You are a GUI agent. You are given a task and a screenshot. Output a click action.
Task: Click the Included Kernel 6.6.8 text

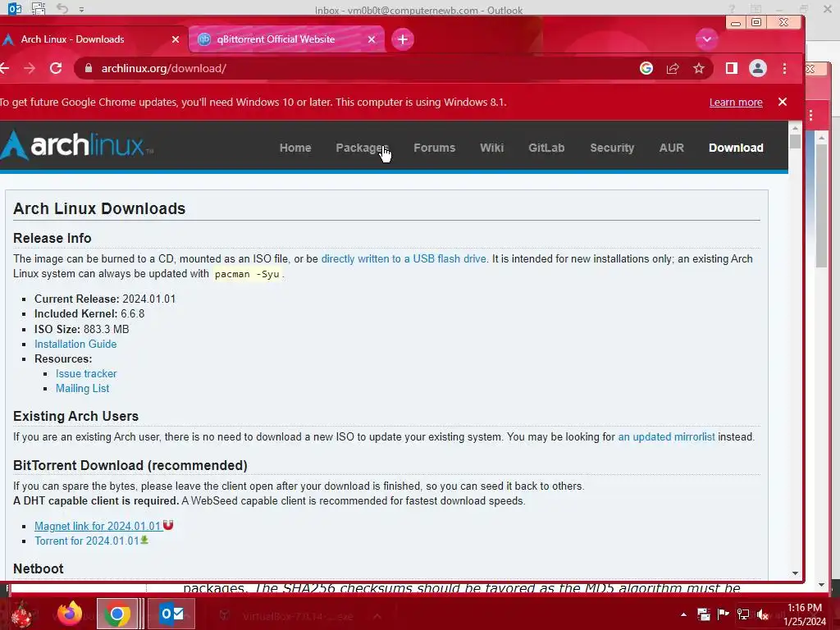[x=89, y=314]
